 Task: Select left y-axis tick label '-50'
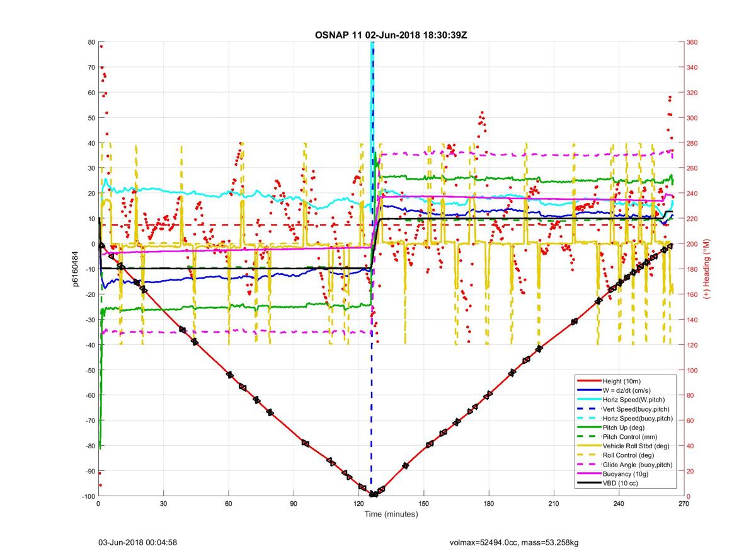(x=90, y=370)
